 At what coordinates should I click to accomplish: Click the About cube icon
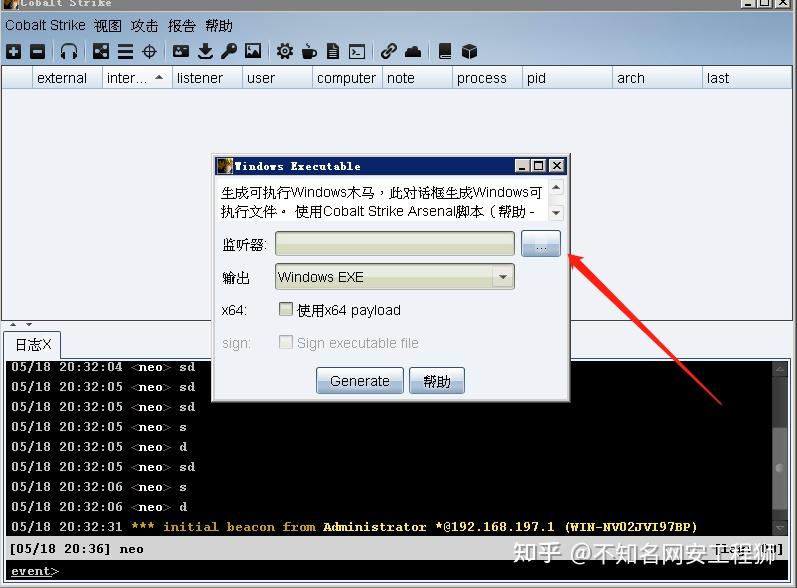point(469,51)
